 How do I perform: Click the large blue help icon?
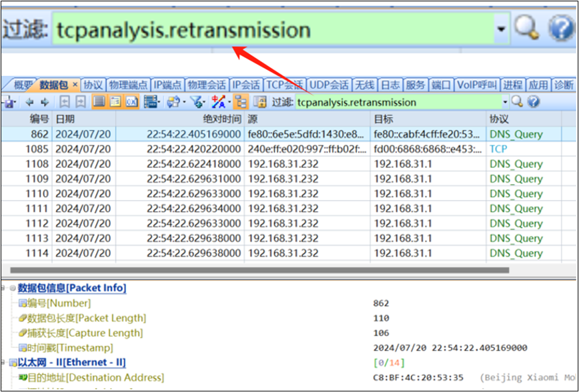click(561, 29)
